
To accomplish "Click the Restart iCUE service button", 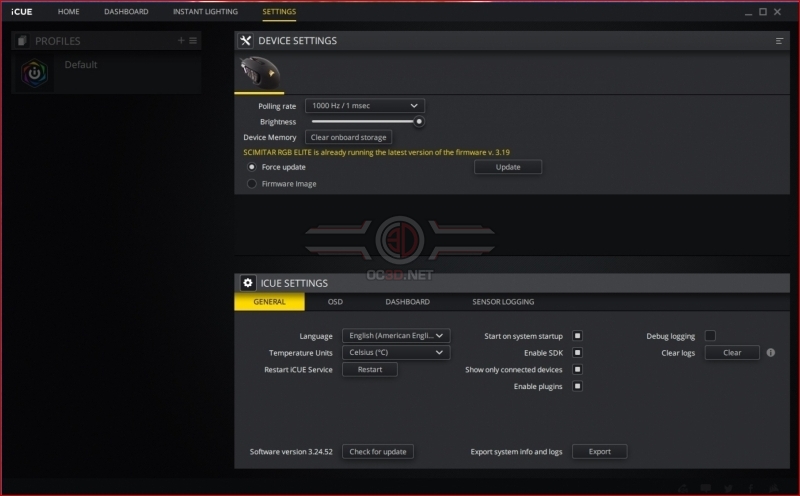I will [x=370, y=369].
